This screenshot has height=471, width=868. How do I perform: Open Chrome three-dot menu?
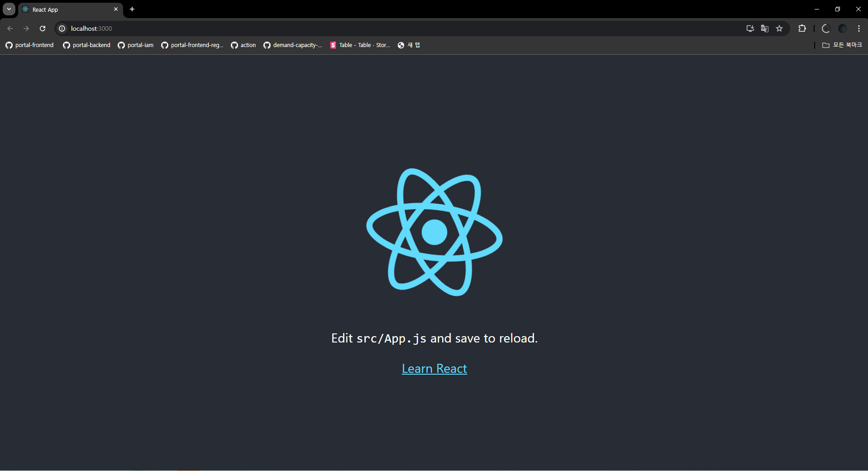(858, 29)
